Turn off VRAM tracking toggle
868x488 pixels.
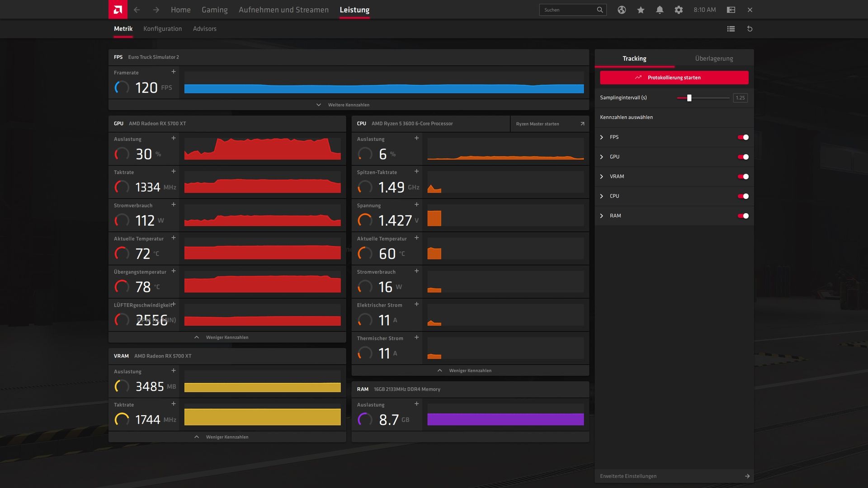[x=743, y=177]
